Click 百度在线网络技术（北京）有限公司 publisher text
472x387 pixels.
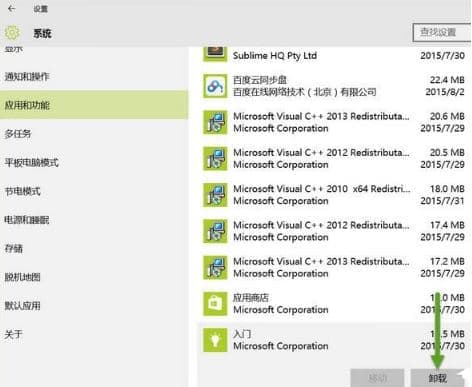(305, 92)
